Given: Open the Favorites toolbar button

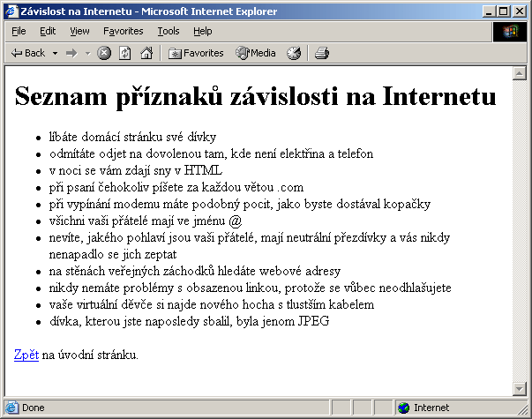Looking at the screenshot, I should (196, 53).
